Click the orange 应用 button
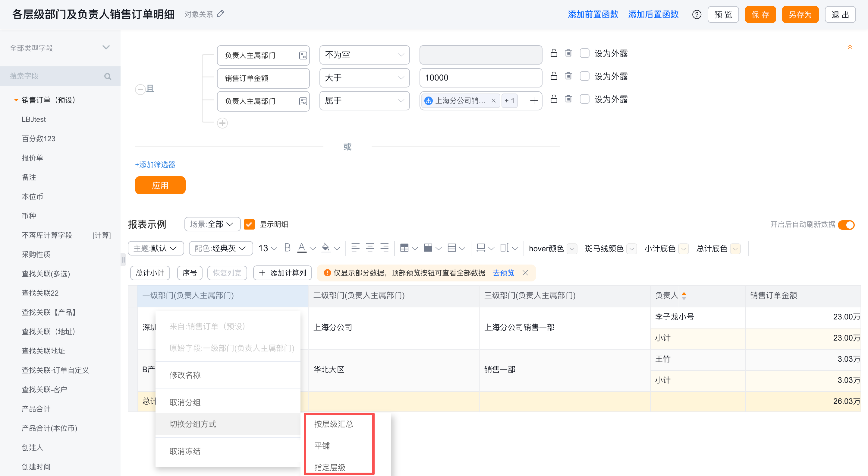The image size is (868, 476). pyautogui.click(x=160, y=185)
